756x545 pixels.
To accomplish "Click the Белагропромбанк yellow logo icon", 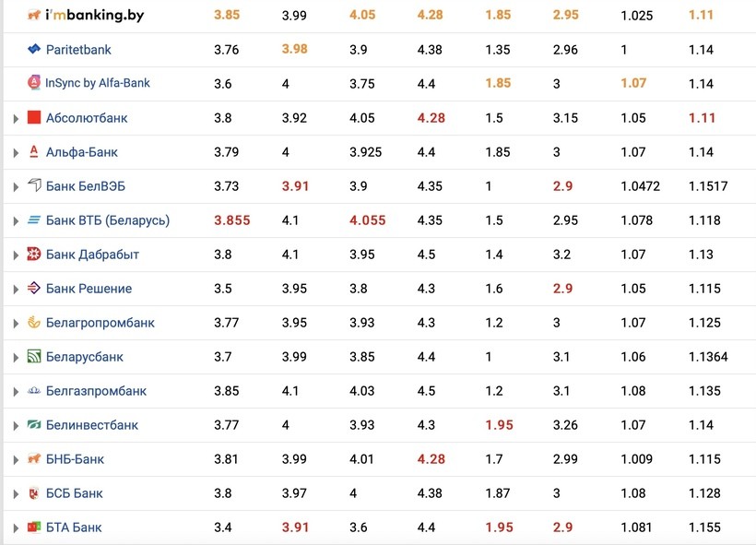I will tap(34, 323).
